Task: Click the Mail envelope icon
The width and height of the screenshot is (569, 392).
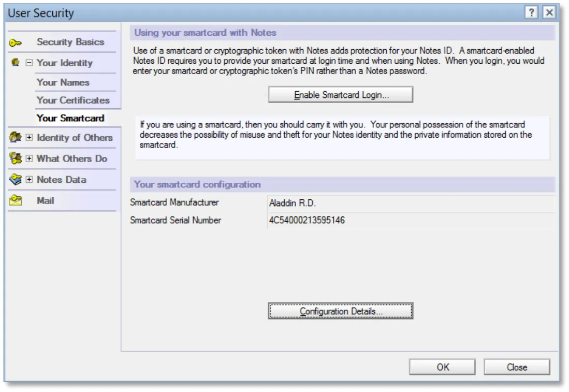Action: [x=15, y=200]
